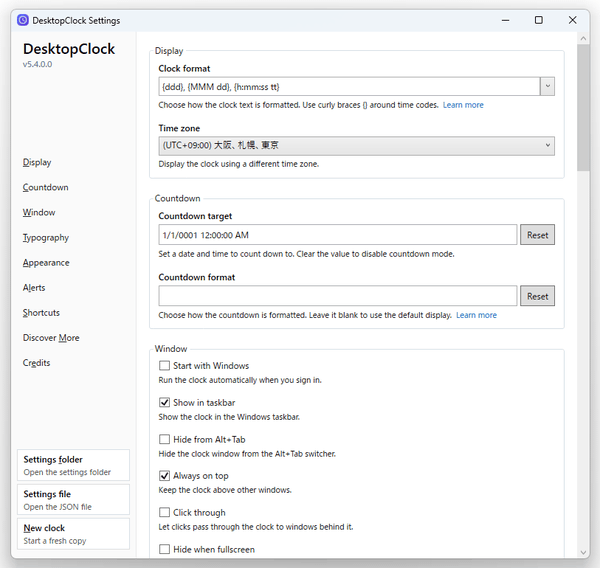Open Learn more link for clock format

[463, 105]
